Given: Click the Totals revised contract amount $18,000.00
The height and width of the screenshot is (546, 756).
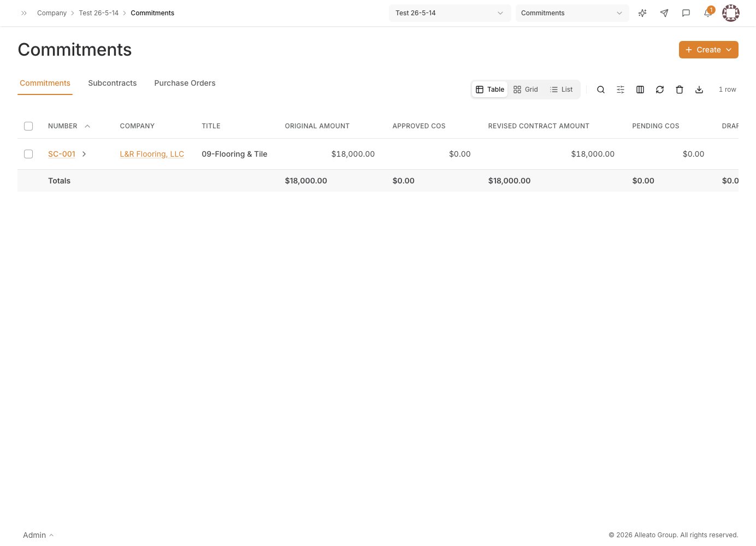Looking at the screenshot, I should 509,181.
